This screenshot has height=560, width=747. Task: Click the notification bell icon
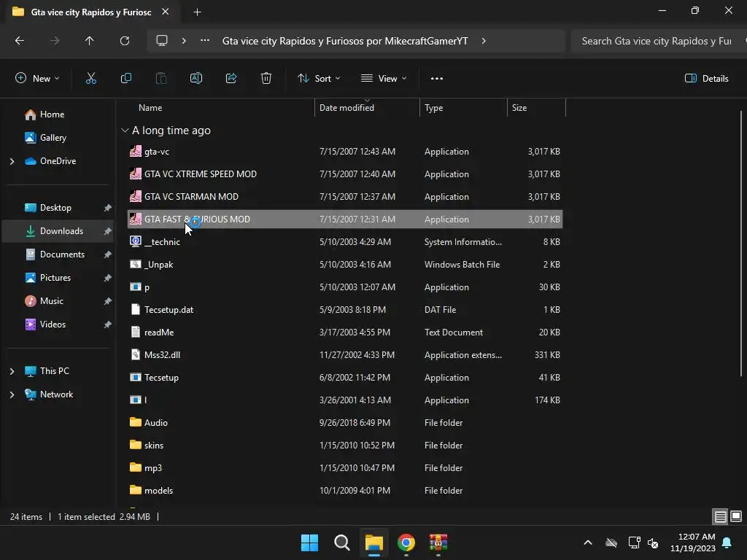click(727, 542)
